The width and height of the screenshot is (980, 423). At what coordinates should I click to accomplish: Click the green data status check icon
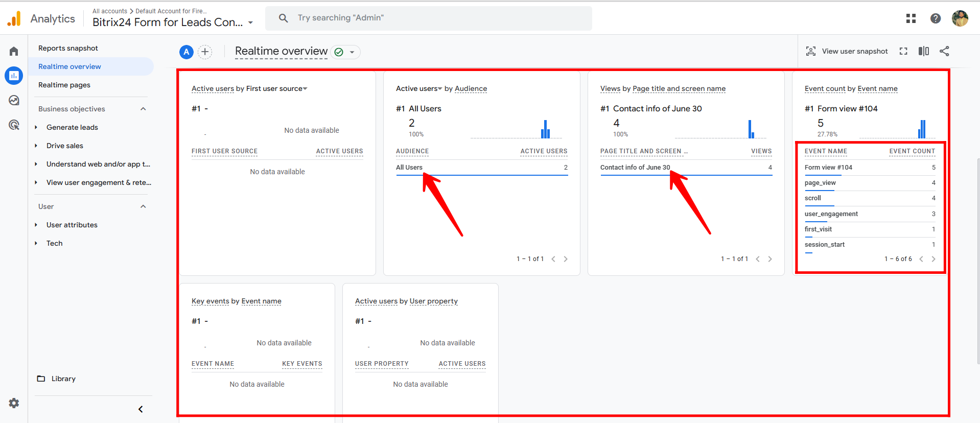point(338,52)
